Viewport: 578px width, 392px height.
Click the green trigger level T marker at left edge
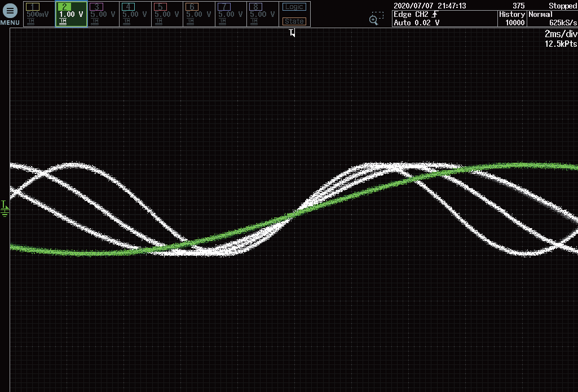tap(3, 204)
